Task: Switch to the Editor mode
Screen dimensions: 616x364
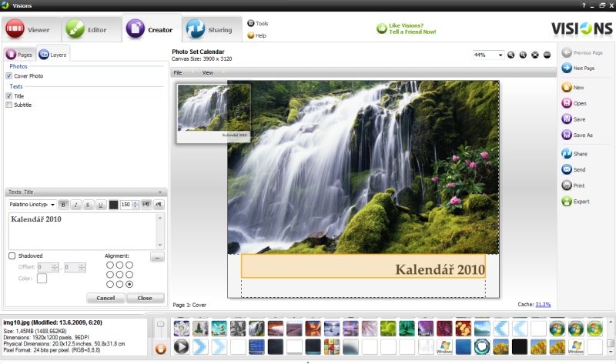Action: pos(91,29)
